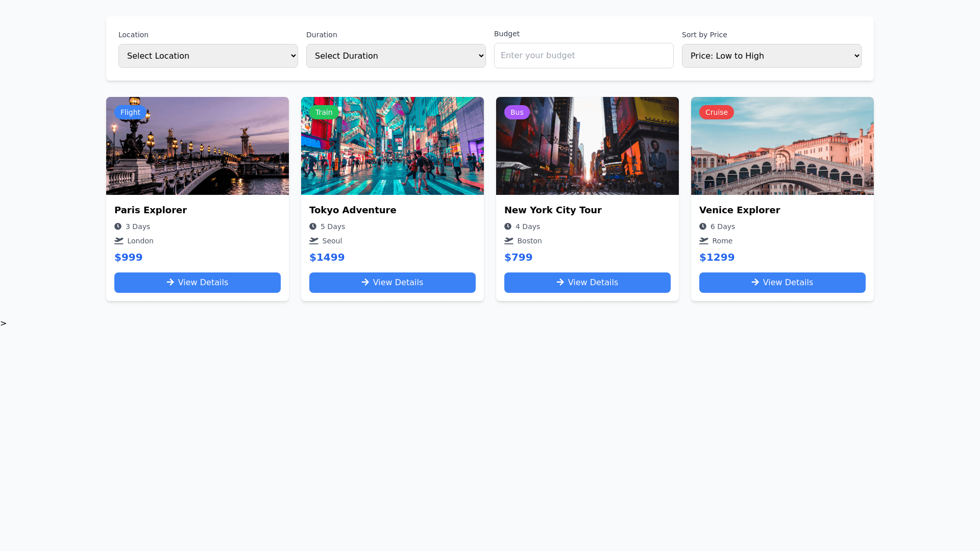Screen dimensions: 980x551
Task: Click plane departure icon next to Seoul
Action: pyautogui.click(x=313, y=241)
